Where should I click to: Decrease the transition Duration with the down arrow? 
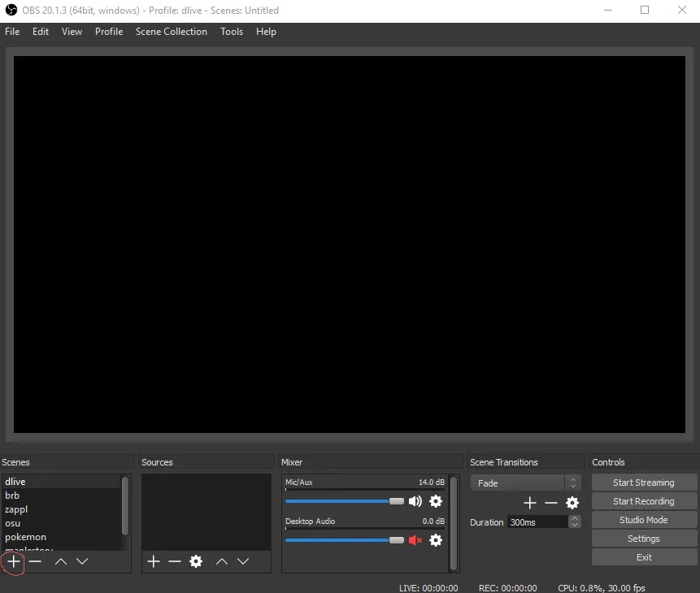(x=575, y=526)
